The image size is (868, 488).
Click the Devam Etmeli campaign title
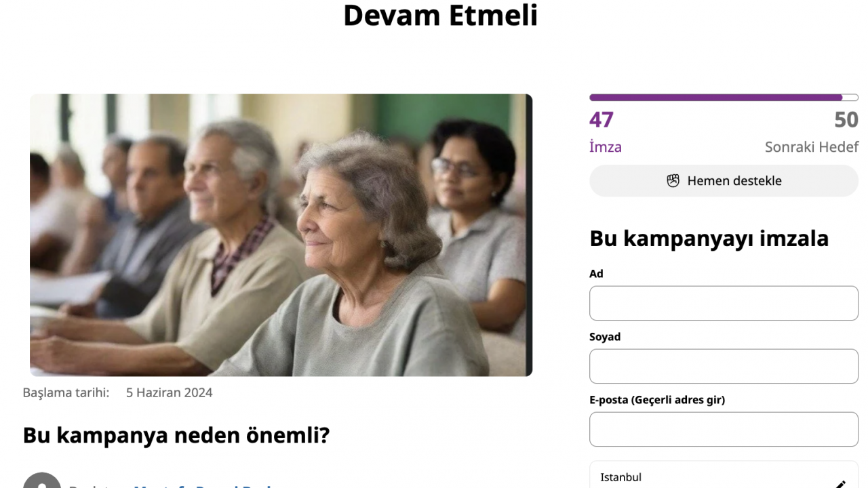pyautogui.click(x=441, y=15)
